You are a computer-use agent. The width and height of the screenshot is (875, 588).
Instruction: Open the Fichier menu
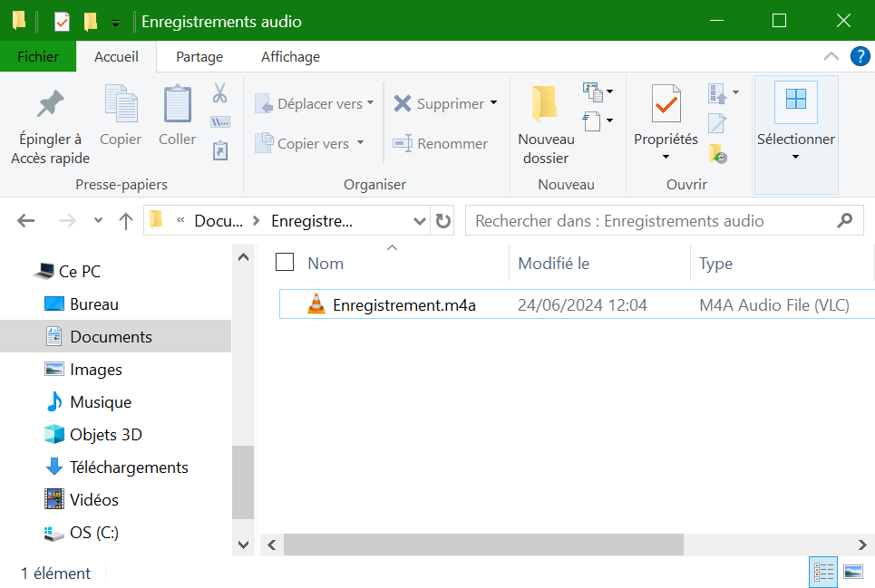[x=38, y=56]
